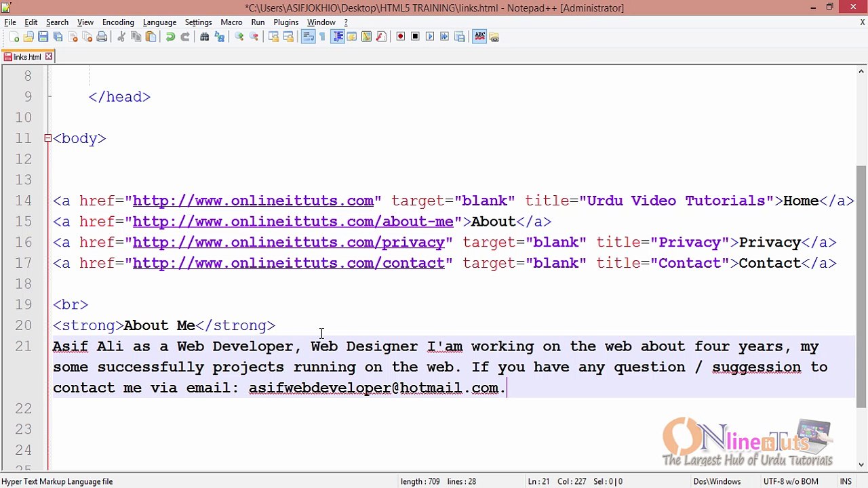Image resolution: width=868 pixels, height=488 pixels.
Task: Open Find with the binoculars icon
Action: pyautogui.click(x=204, y=37)
